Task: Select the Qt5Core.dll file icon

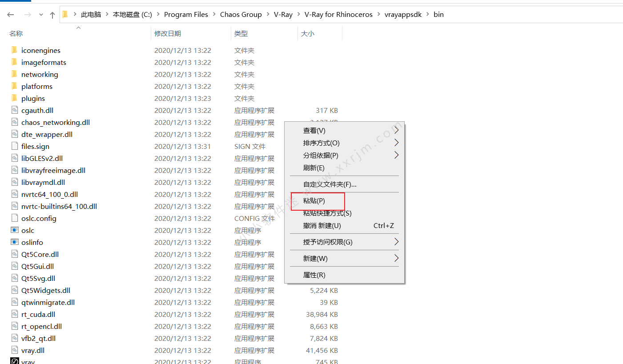Action: click(x=14, y=254)
